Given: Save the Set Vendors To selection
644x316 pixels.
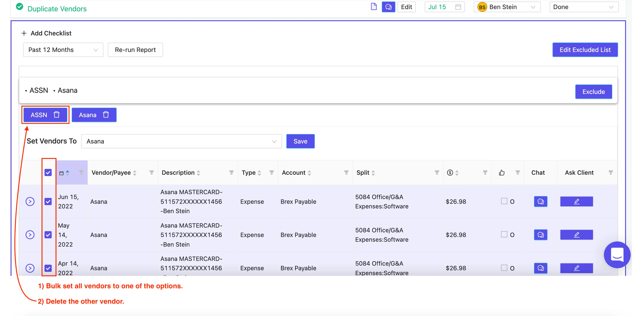Looking at the screenshot, I should tap(300, 141).
